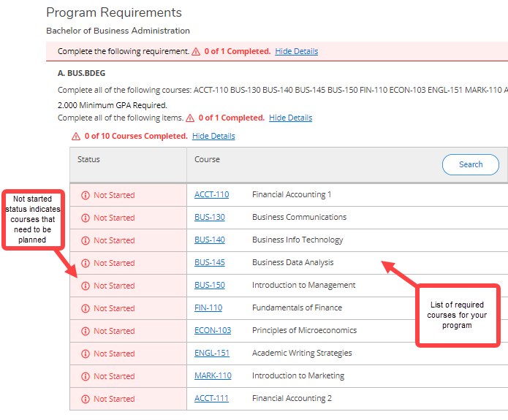Select the Status column header
Viewport: 508px width, 420px height.
[x=128, y=165]
